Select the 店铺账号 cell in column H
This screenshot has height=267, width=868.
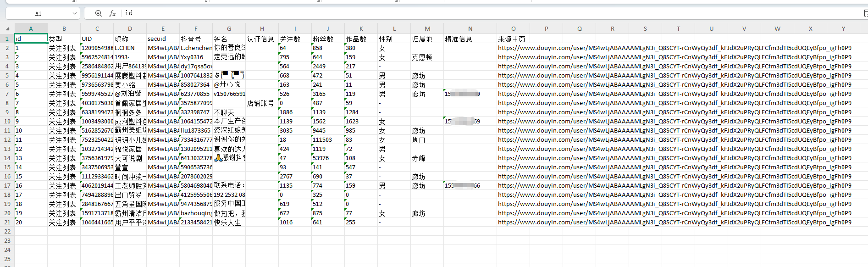tap(260, 103)
